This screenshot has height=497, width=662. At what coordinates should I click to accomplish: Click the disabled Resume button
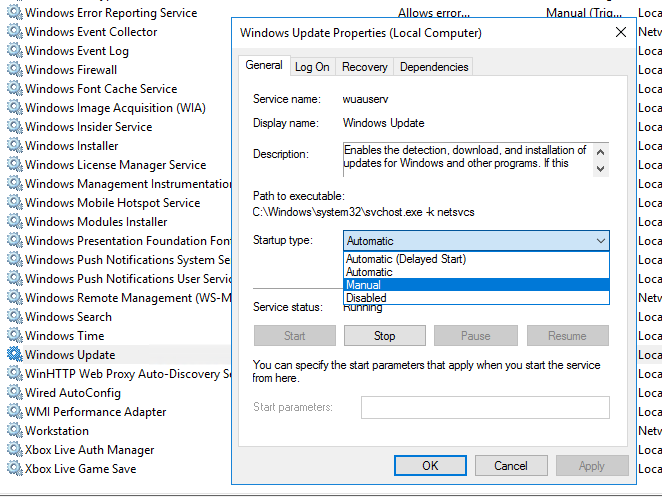pos(567,336)
